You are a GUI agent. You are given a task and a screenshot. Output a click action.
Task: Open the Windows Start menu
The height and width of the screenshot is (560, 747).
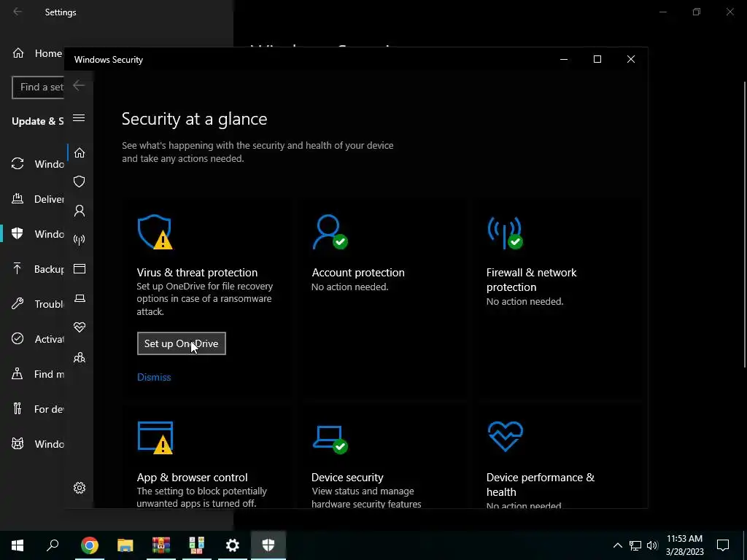pos(18,545)
